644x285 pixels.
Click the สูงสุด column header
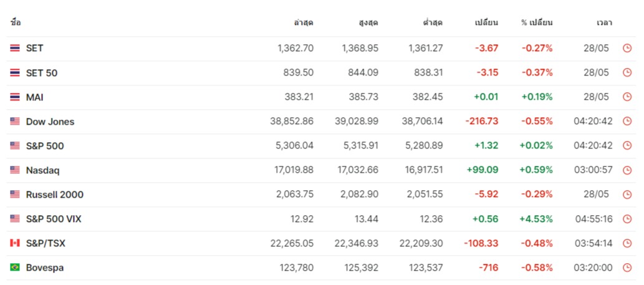pyautogui.click(x=368, y=23)
